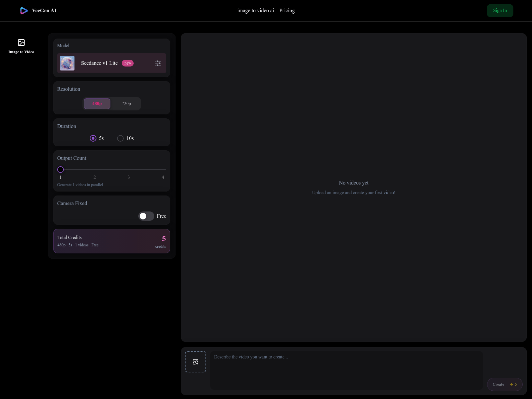Set output count to 4 on slider
532x399 pixels.
point(163,170)
